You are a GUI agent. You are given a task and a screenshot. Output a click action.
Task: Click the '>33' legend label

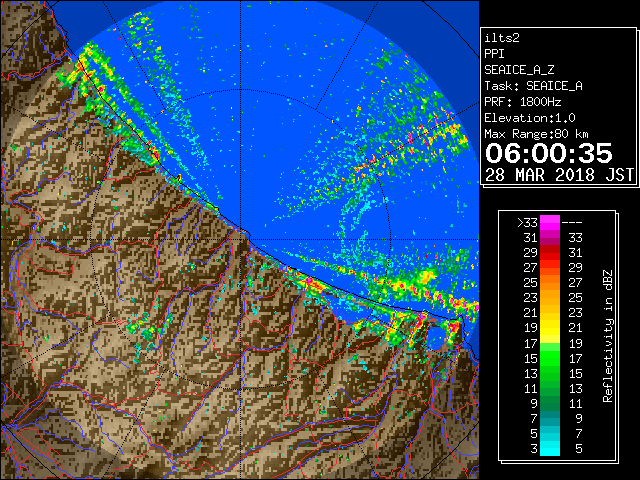click(527, 223)
